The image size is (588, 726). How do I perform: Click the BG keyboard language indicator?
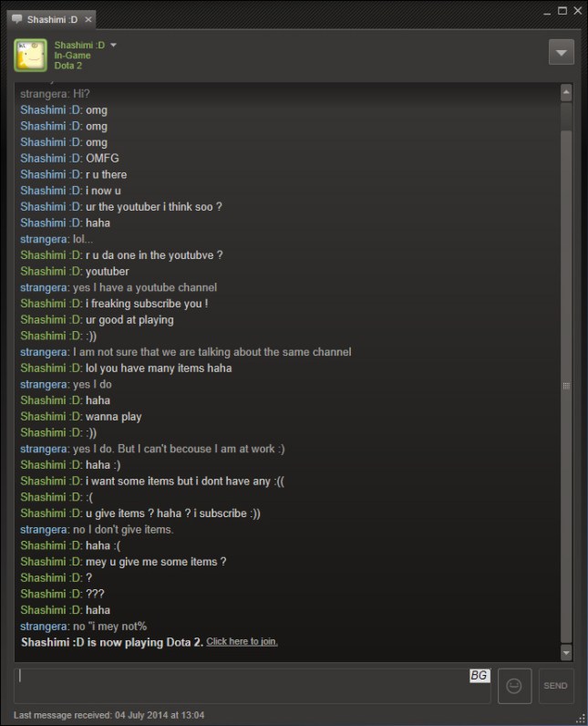[x=480, y=675]
